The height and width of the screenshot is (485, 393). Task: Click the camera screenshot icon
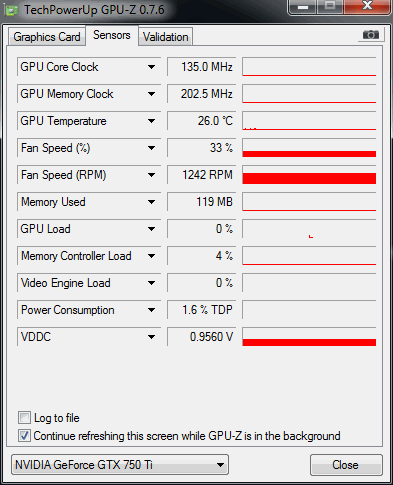pos(371,35)
